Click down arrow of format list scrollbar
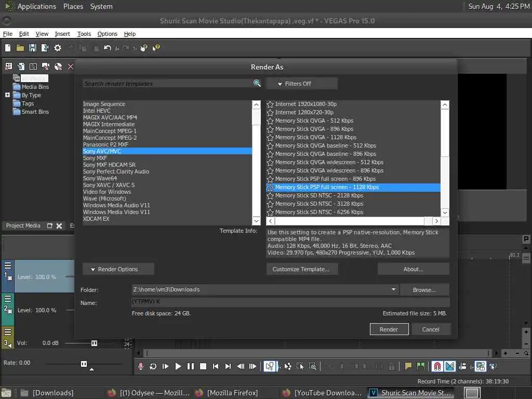The height and width of the screenshot is (399, 532). [257, 221]
